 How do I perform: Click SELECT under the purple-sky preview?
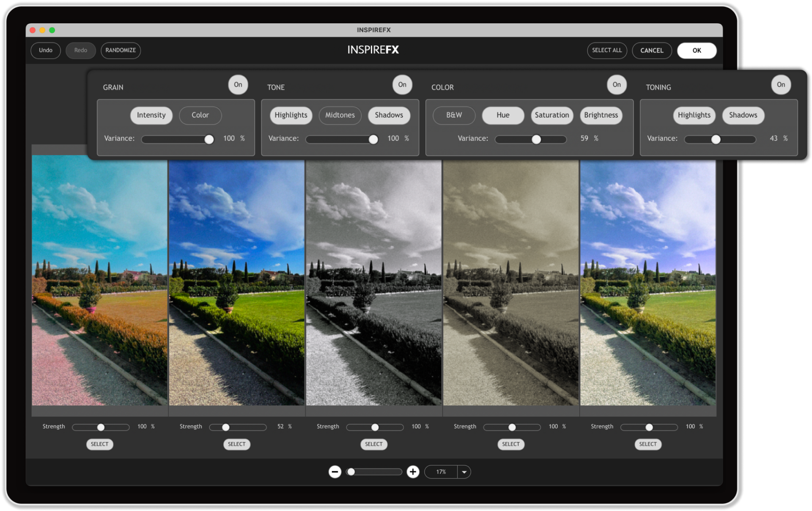coord(648,444)
